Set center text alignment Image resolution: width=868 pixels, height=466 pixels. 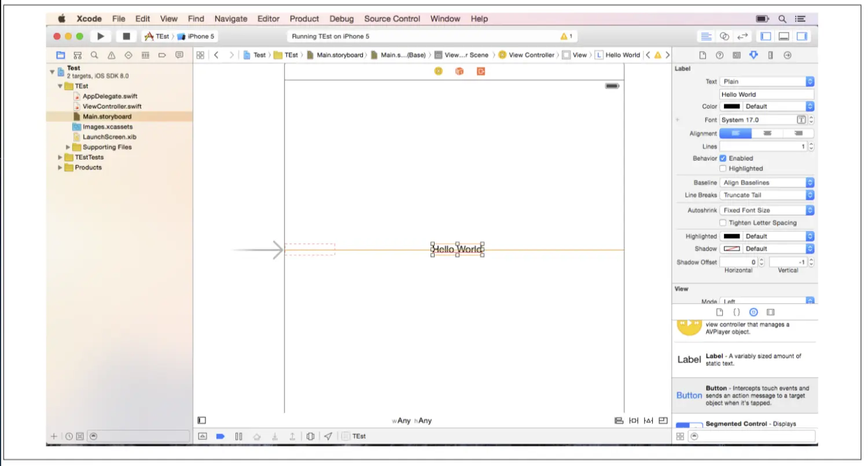pos(767,134)
